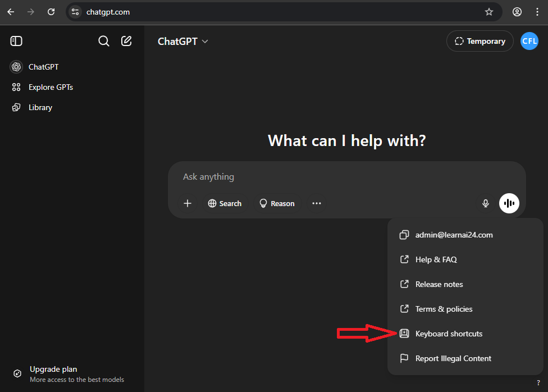The width and height of the screenshot is (548, 392).
Task: Open Help & FAQ menu item
Action: (x=465, y=259)
